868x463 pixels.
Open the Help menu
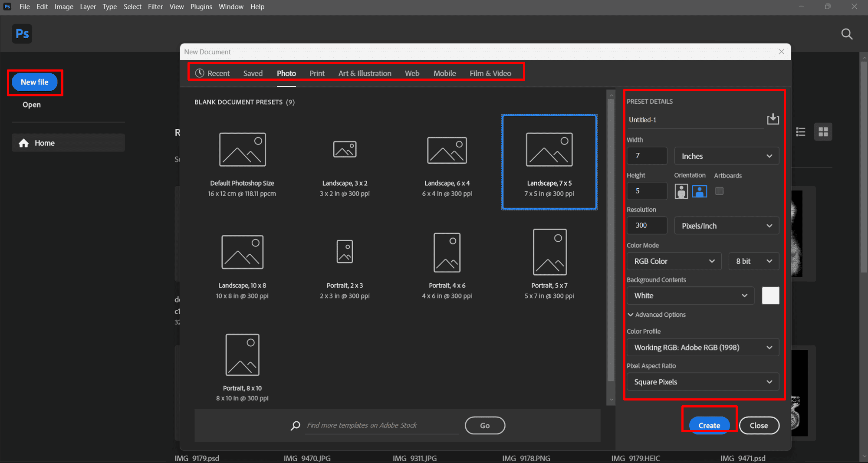pyautogui.click(x=257, y=7)
